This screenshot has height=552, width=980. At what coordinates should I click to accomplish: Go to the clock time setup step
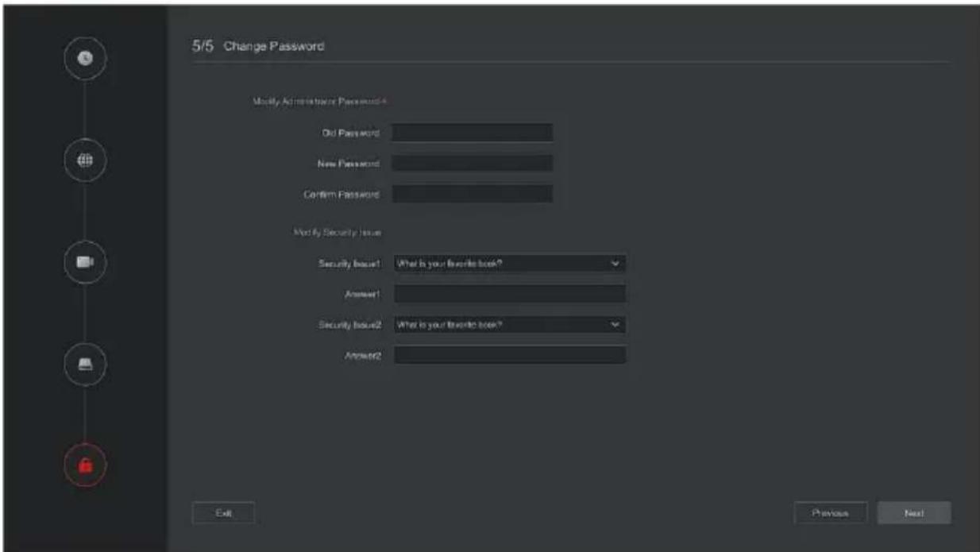[x=85, y=57]
